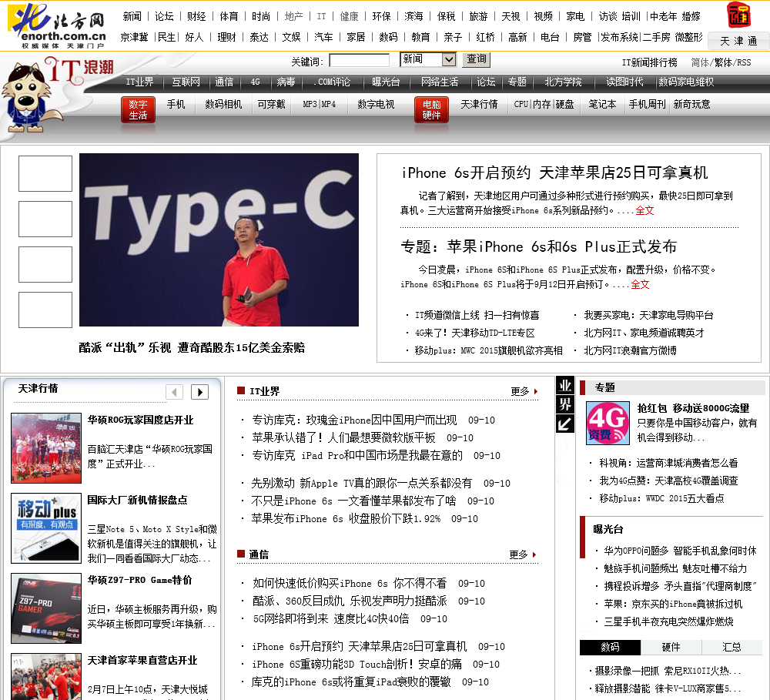
Task: Open IT频道微信上线 扫一扫有惊喜 link
Action: click(477, 316)
